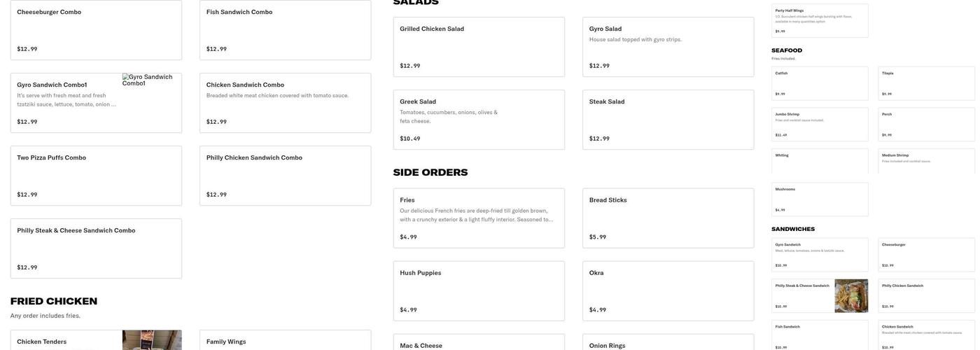Click the Hush Puppies item
This screenshot has height=350, width=980.
click(479, 291)
